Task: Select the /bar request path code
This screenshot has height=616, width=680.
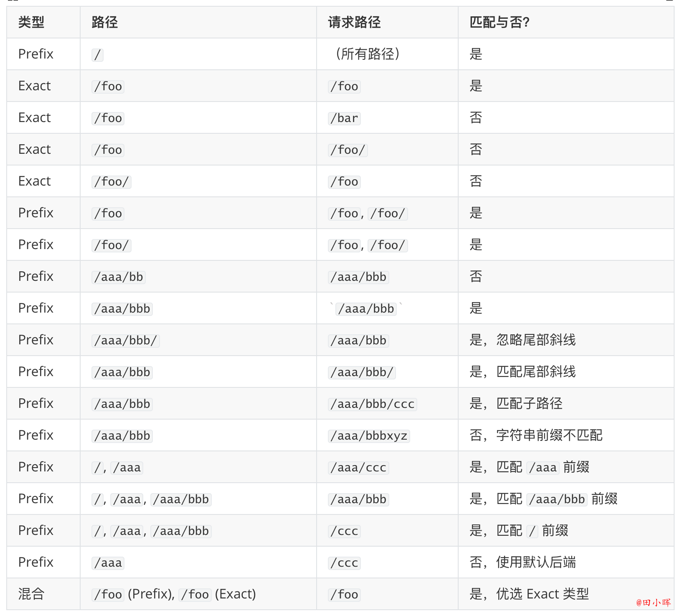Action: (345, 118)
